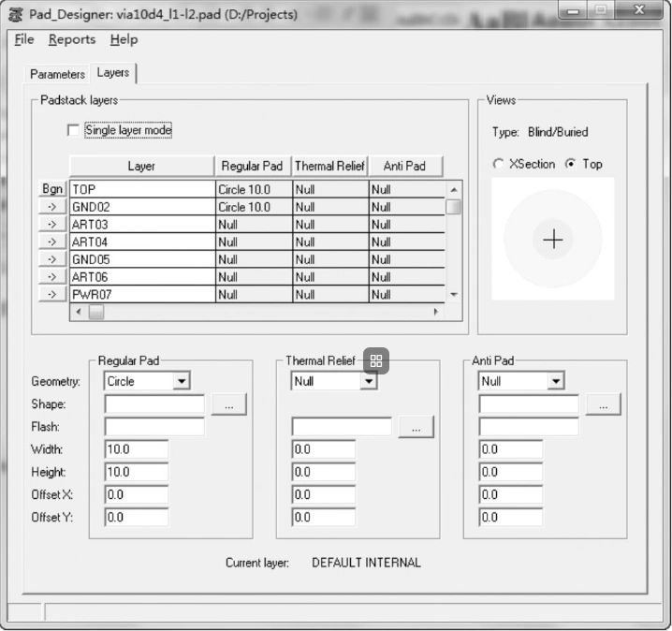Click the Thermal Relief column header

coord(330,166)
